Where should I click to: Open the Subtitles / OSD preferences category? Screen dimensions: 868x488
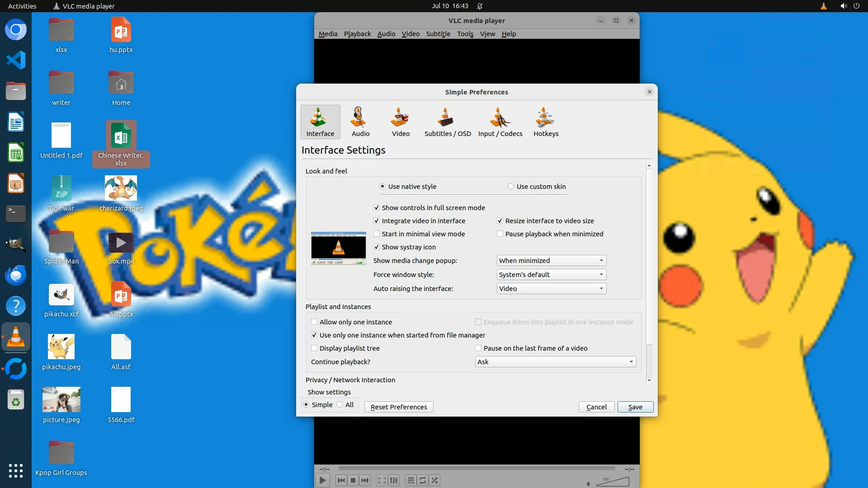447,122
